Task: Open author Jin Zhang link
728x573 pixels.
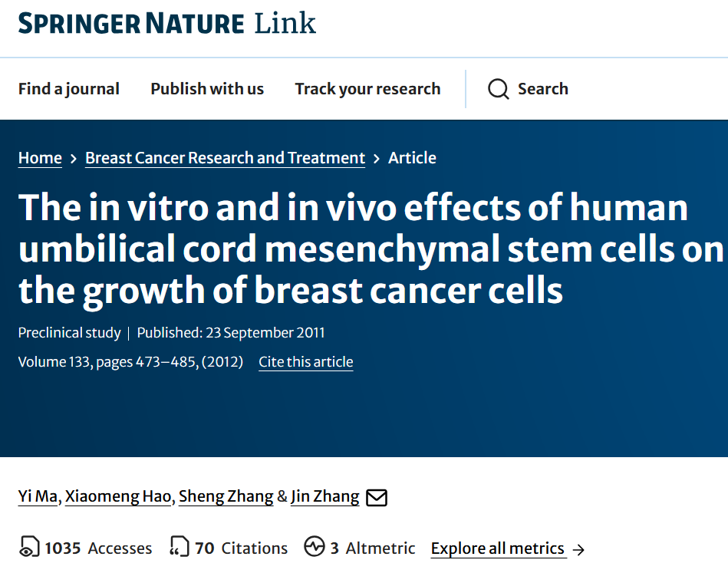Action: click(325, 496)
